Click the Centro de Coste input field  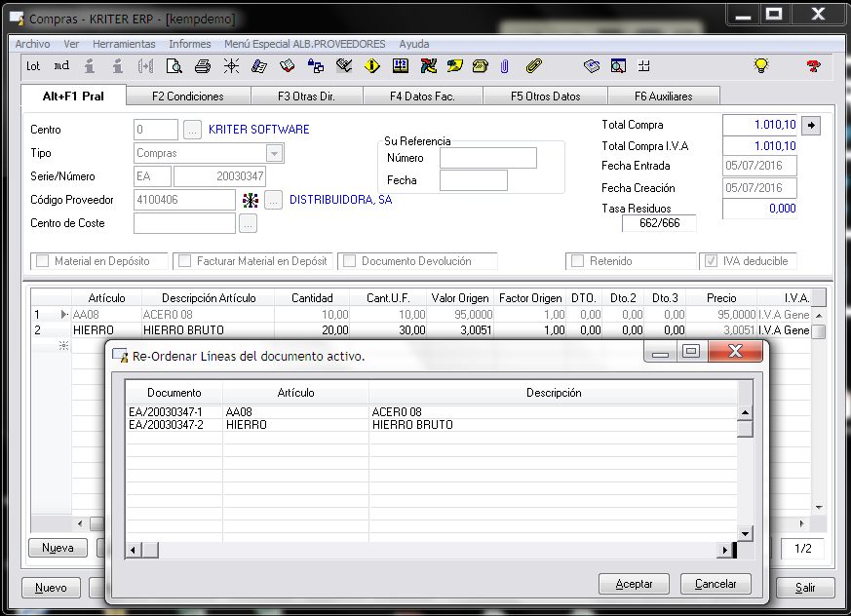tap(184, 223)
